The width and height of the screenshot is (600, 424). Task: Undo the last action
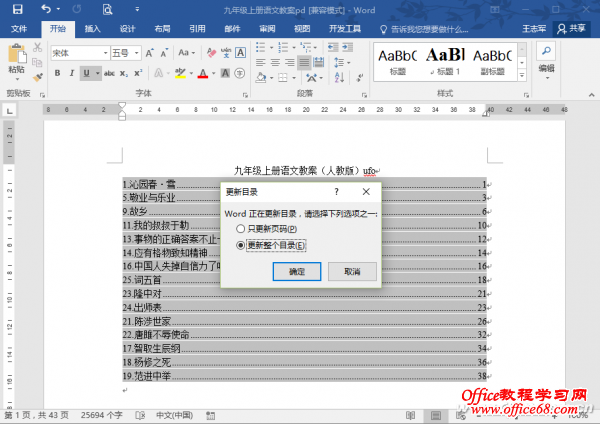tap(46, 9)
